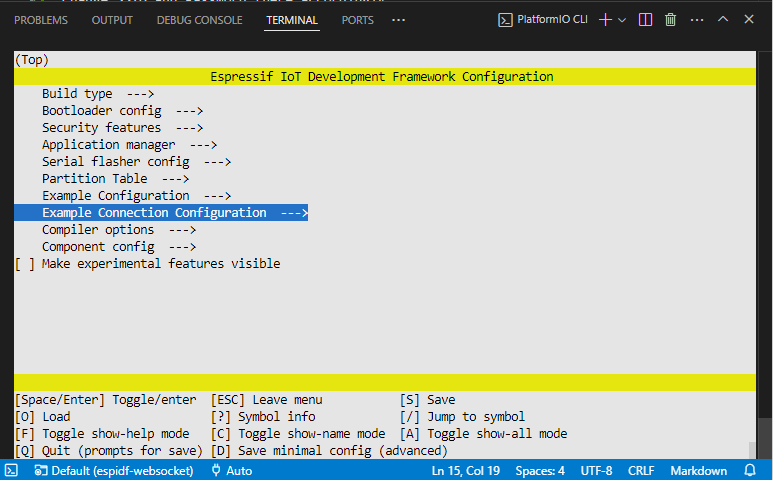Click the [ESC] Leave menu hint

pyautogui.click(x=267, y=400)
